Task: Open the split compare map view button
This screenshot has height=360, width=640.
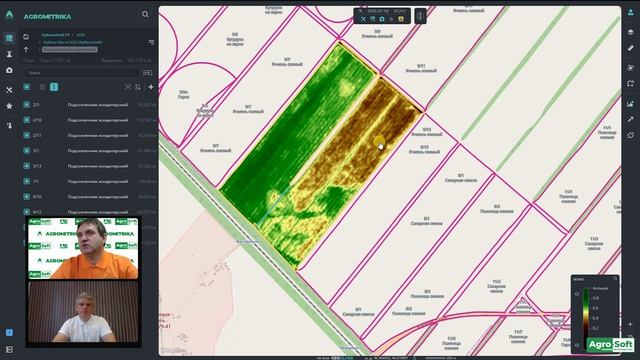Action: point(420,16)
